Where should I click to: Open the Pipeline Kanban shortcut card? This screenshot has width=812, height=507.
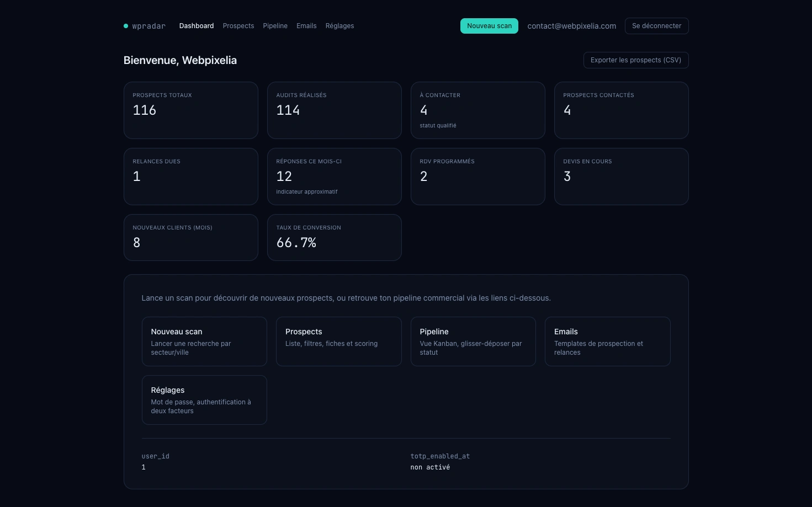[x=473, y=341]
